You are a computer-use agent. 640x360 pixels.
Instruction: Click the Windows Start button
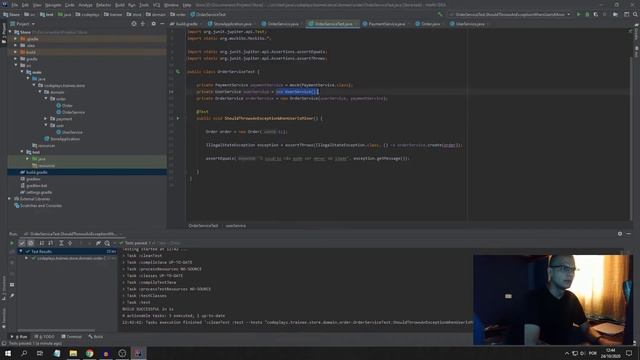8,353
